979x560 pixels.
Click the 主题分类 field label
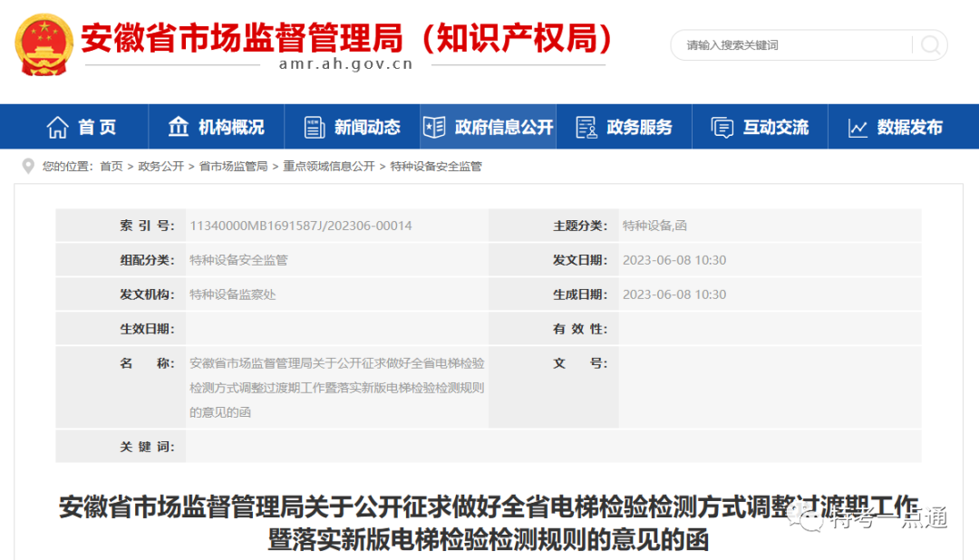[x=580, y=226]
